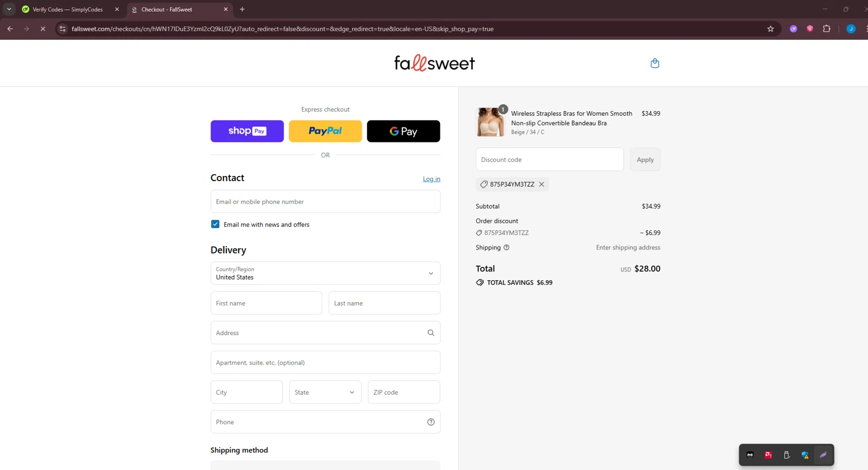Screen dimensions: 868x470
Task: Click the 'TOTAL SAVINGS $6.99' text
Action: [x=520, y=283]
